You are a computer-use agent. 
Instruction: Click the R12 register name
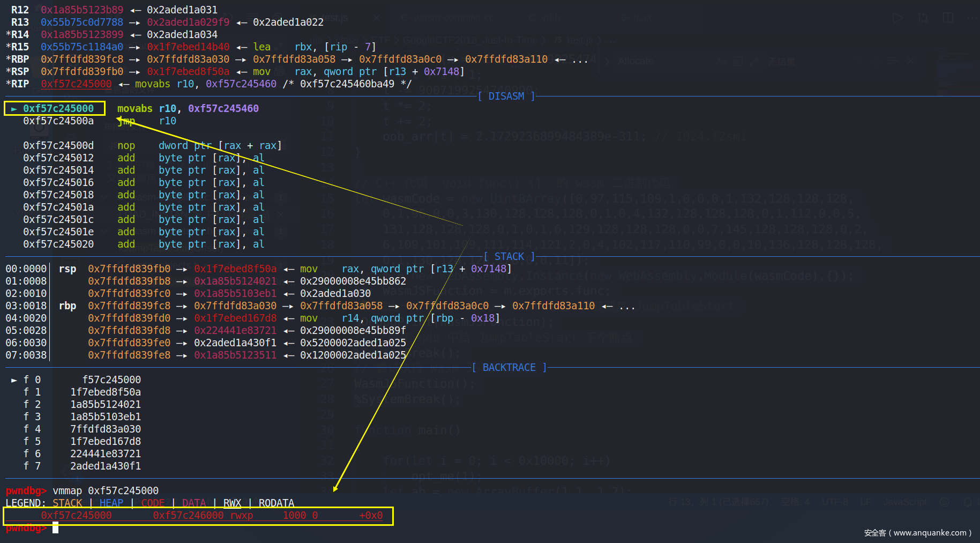click(20, 10)
